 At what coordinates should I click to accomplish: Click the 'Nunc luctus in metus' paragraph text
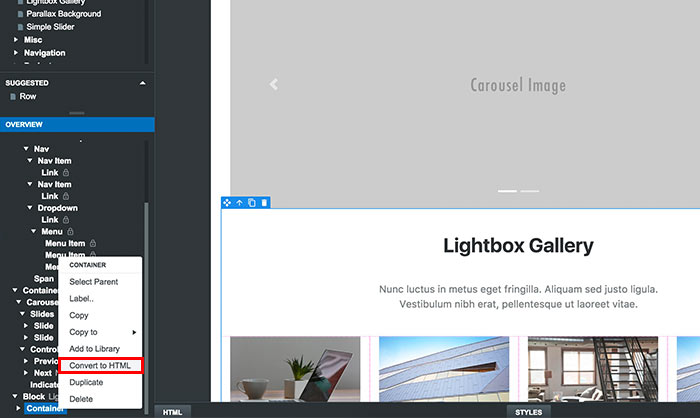point(518,297)
